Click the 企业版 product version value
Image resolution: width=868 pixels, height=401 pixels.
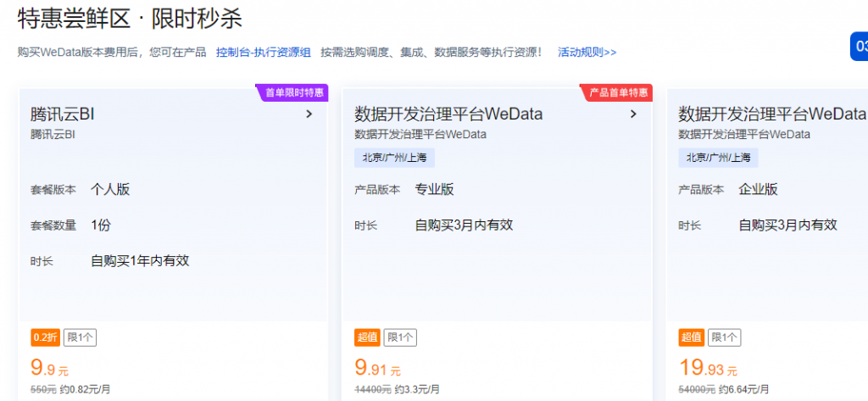pyautogui.click(x=759, y=189)
